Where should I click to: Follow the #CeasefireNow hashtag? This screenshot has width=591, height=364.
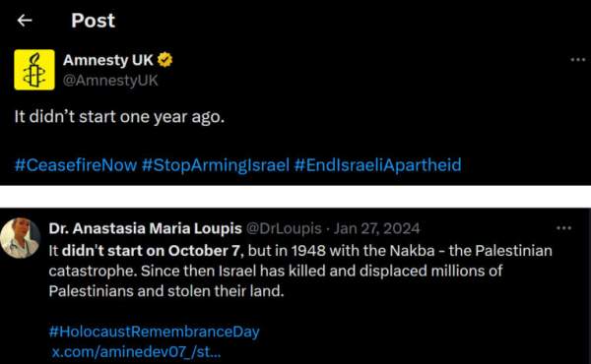coord(76,165)
